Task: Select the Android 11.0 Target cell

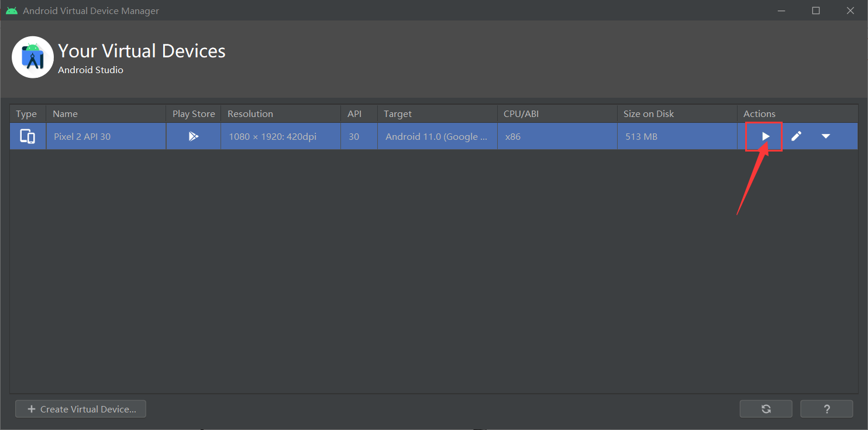Action: click(436, 136)
